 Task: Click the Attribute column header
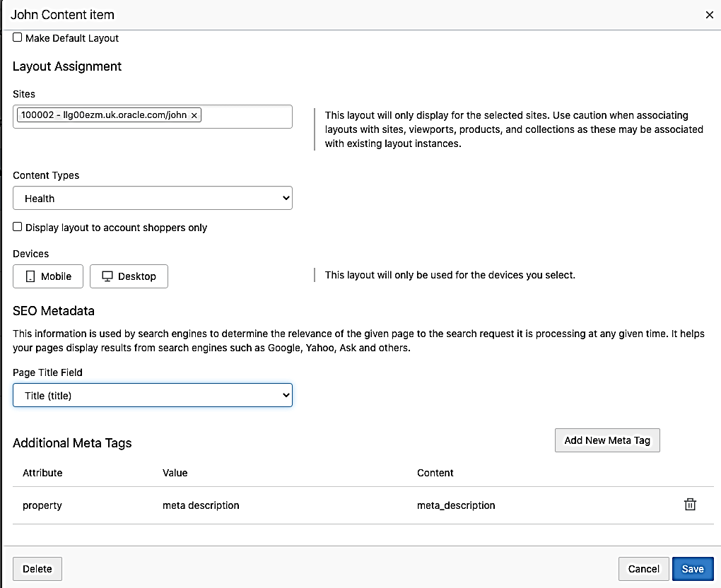42,473
